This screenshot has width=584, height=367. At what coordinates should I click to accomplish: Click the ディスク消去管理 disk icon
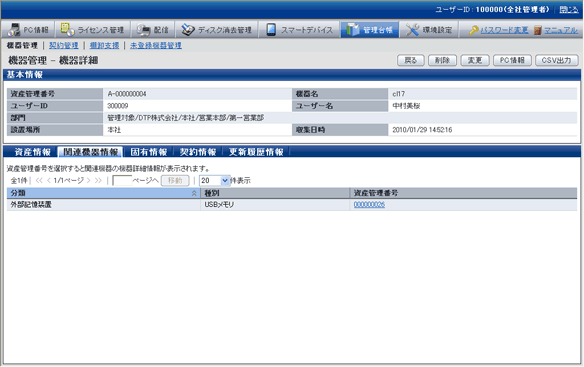pyautogui.click(x=188, y=29)
